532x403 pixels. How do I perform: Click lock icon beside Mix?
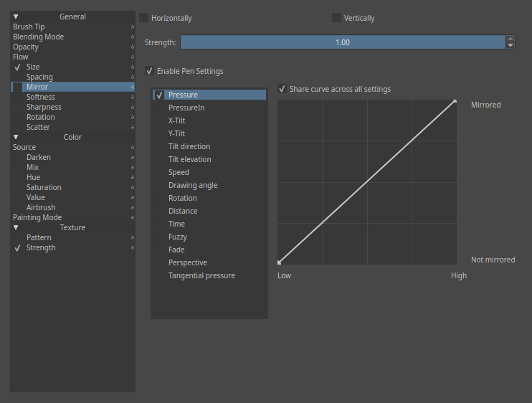pos(133,168)
